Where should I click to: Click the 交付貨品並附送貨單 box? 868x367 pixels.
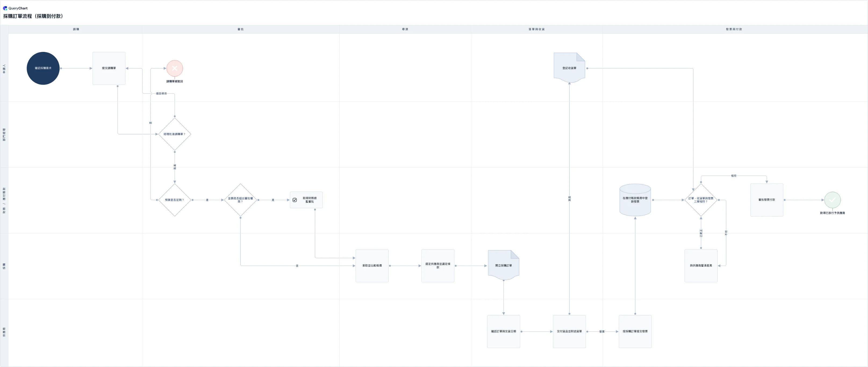(x=569, y=331)
